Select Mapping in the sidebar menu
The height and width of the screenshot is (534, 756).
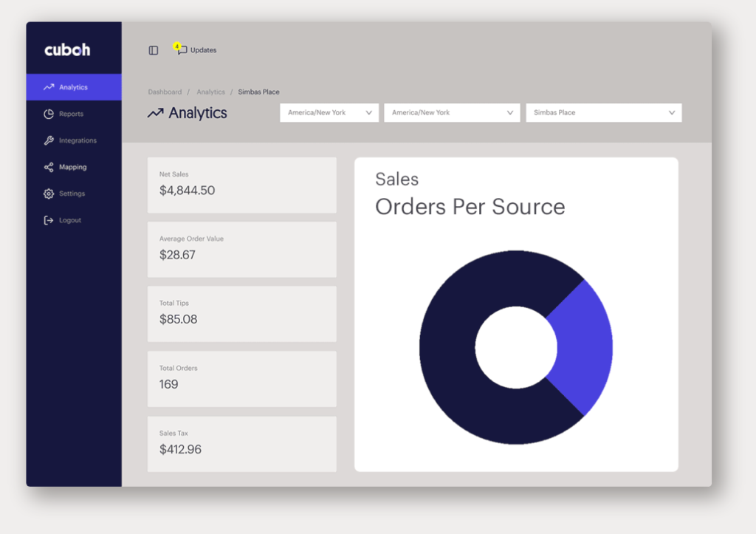click(x=72, y=167)
